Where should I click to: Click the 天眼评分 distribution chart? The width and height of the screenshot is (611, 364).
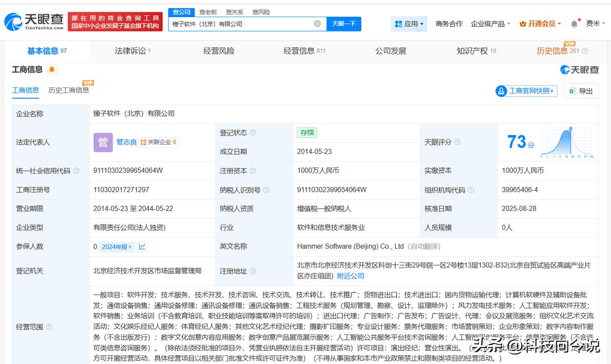pos(567,142)
